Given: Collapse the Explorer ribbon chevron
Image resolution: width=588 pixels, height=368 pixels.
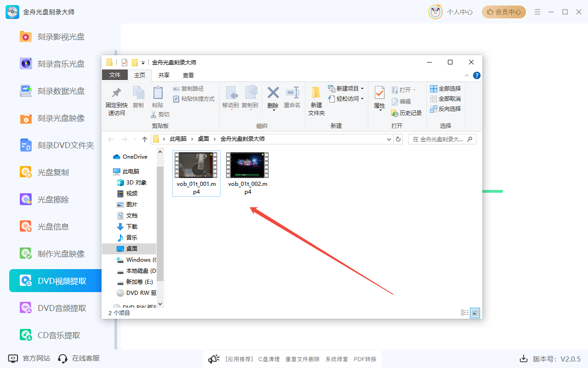Looking at the screenshot, I should pos(467,75).
